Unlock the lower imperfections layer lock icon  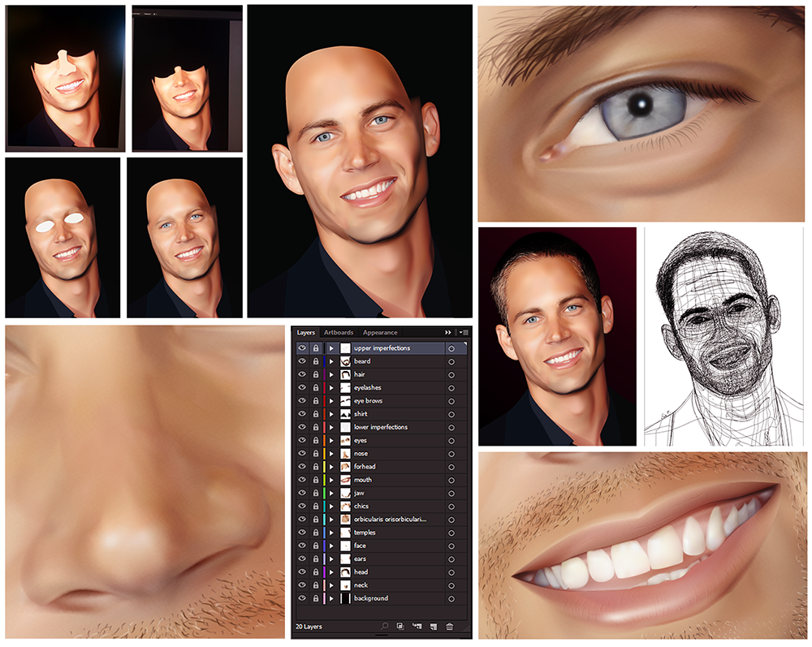pos(315,427)
